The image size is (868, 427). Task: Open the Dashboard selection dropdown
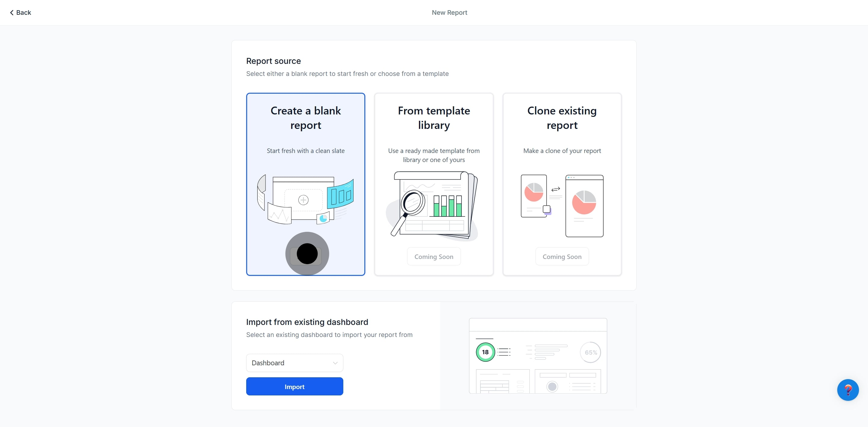[x=294, y=363]
